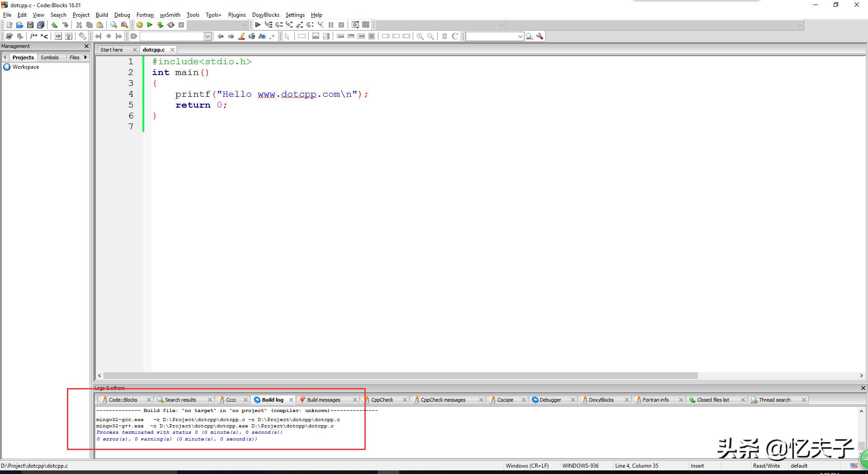Run the program with green play icon

[150, 25]
